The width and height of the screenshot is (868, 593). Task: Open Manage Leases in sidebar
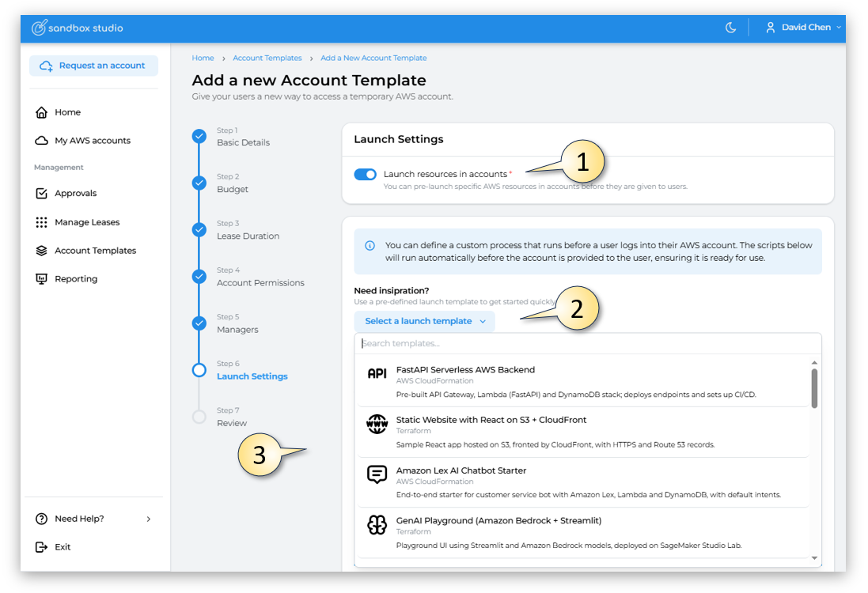tap(86, 222)
